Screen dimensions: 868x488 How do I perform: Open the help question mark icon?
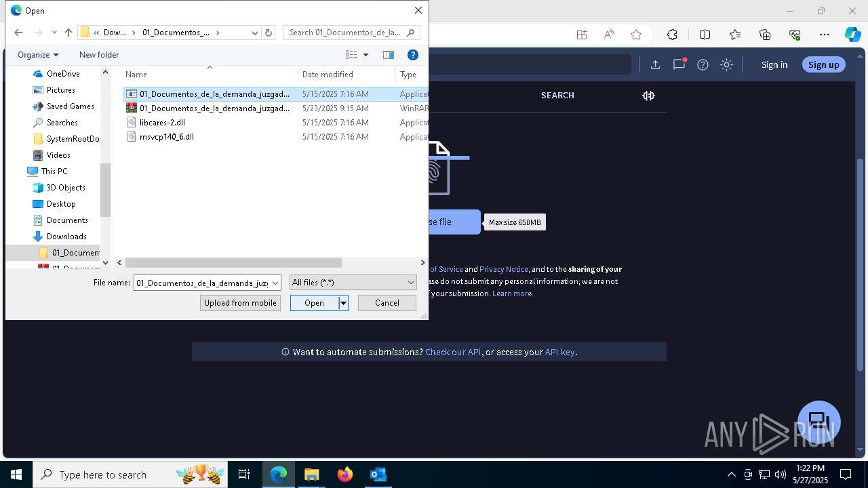click(x=703, y=64)
